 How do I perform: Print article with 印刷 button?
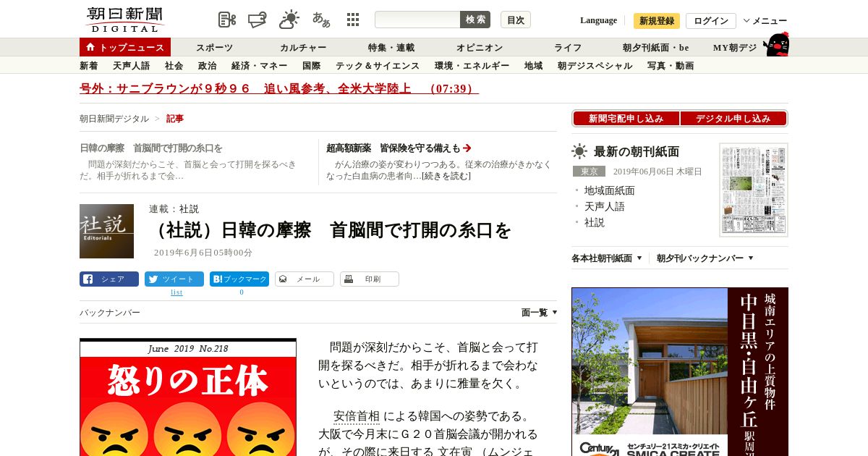[370, 279]
